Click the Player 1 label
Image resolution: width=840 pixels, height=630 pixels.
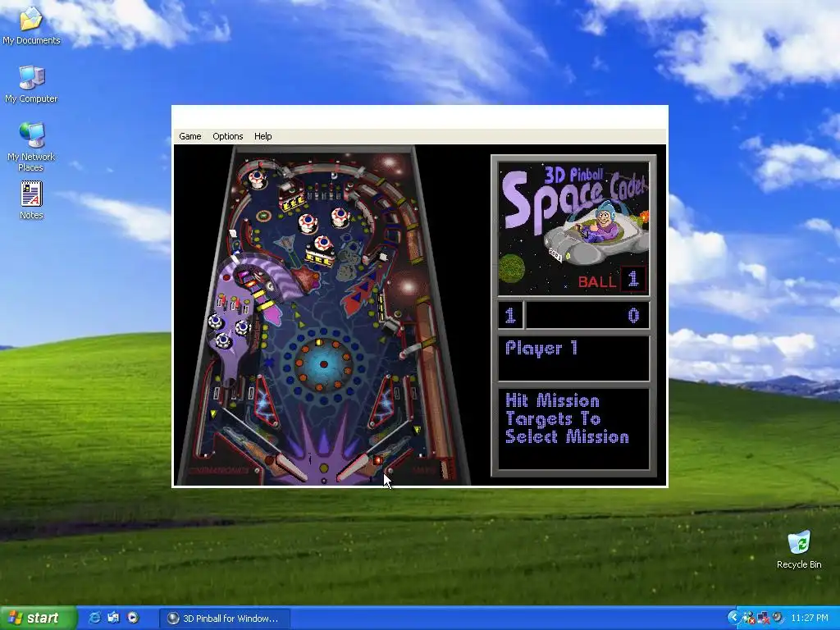coord(541,348)
